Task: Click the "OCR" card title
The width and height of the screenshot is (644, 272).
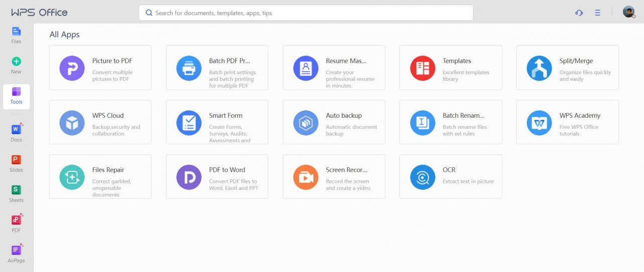Action: coord(449,170)
